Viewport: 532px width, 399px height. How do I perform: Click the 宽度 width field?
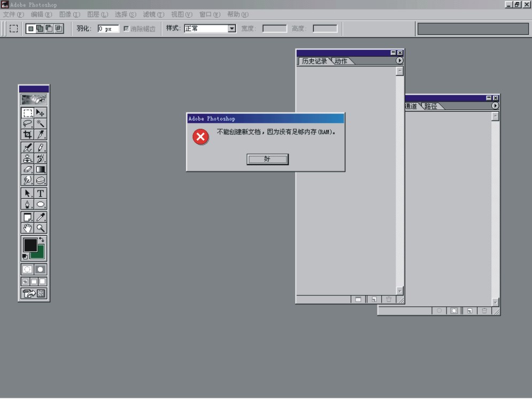274,28
